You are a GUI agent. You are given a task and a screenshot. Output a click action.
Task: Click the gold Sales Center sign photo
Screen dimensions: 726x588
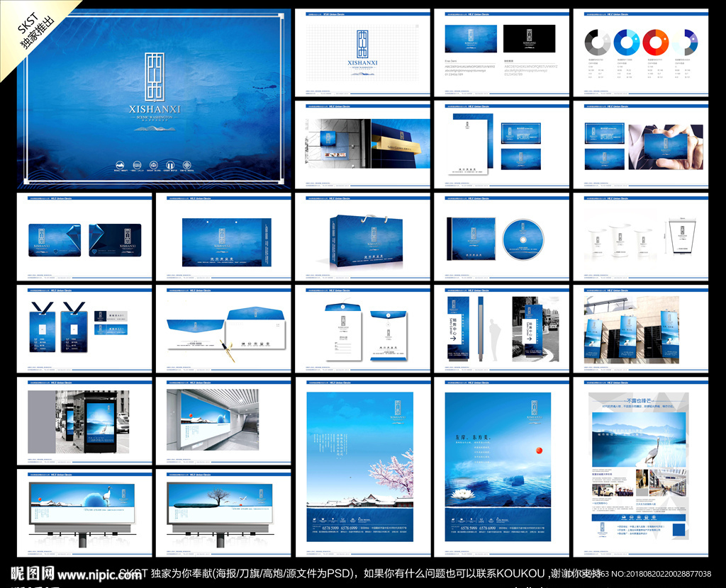point(401,143)
